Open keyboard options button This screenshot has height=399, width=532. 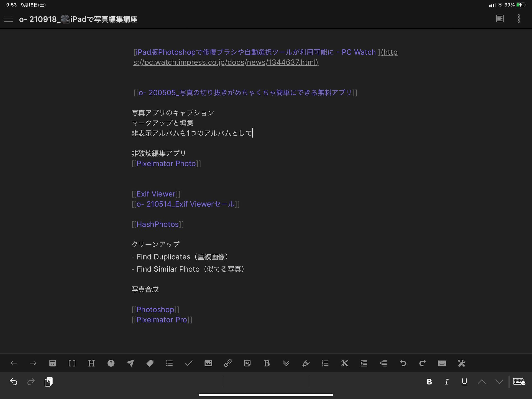click(519, 382)
